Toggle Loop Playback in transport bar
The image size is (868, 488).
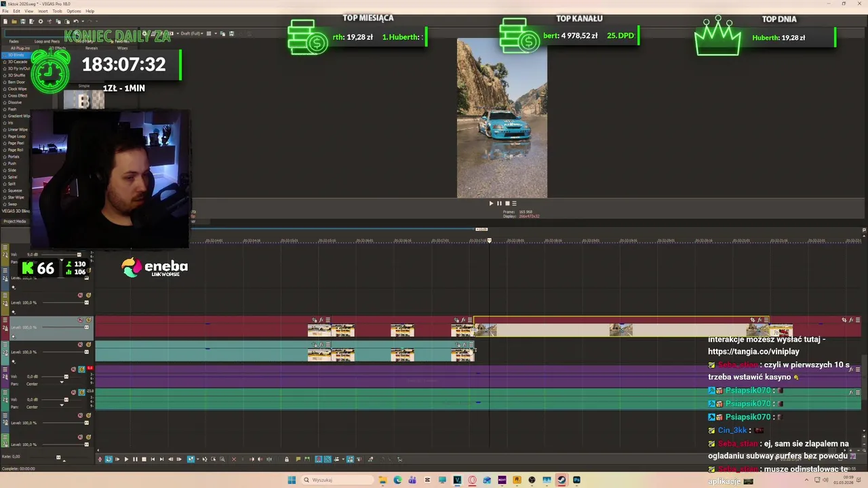click(x=108, y=460)
